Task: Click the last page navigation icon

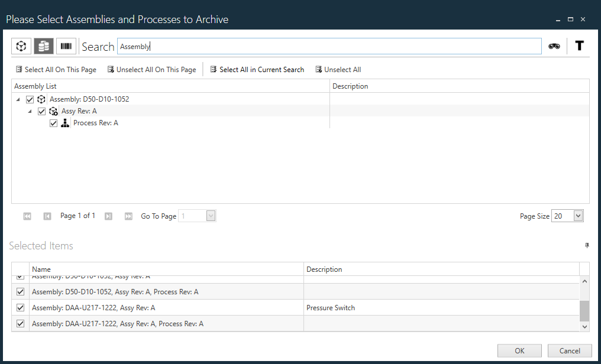Action: (x=128, y=216)
